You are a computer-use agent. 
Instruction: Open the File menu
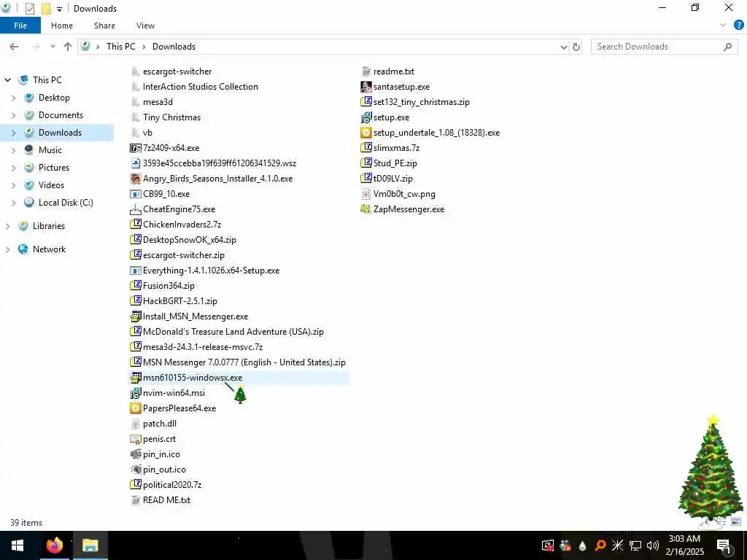click(20, 26)
